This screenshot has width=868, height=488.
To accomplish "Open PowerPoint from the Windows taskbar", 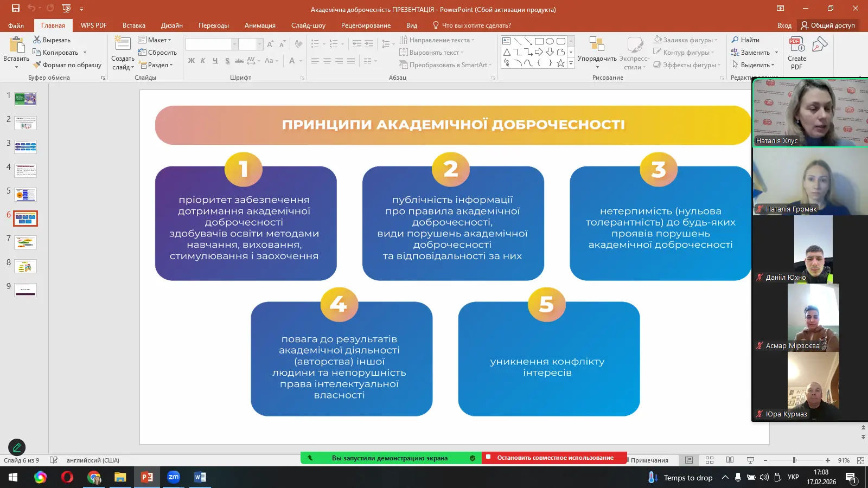I will 146,477.
